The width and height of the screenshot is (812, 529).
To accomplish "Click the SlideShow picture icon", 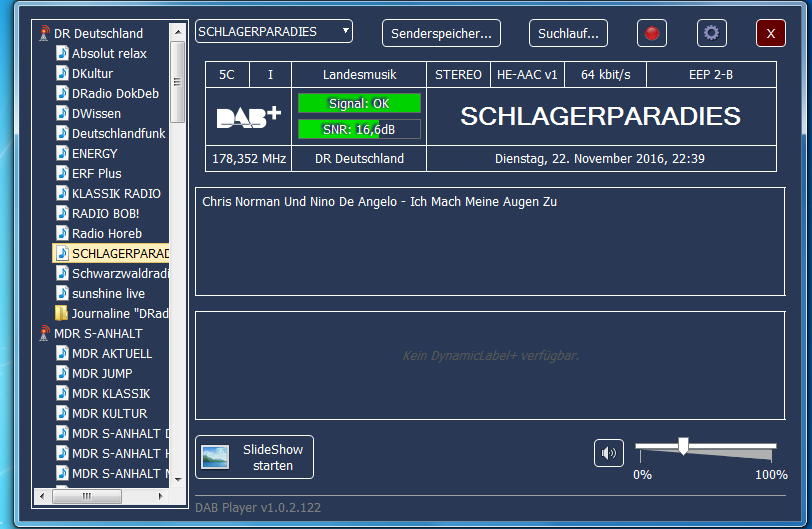I will point(216,457).
